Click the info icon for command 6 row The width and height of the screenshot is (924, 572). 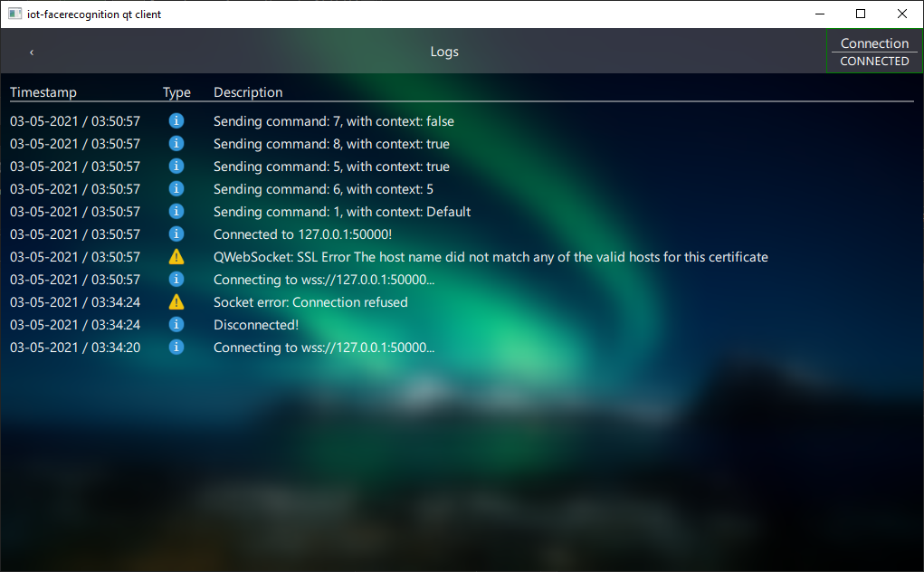(x=176, y=188)
